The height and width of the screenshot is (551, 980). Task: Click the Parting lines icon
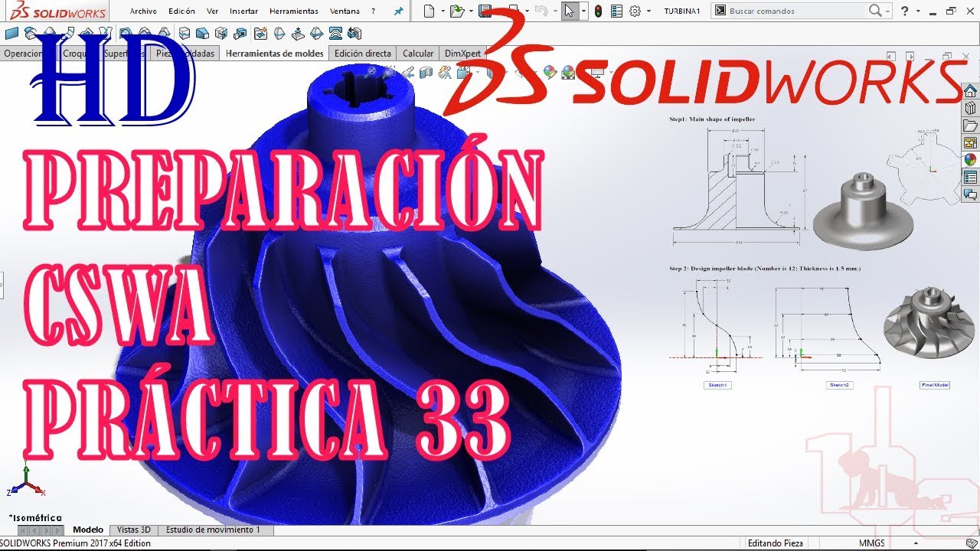click(x=279, y=34)
